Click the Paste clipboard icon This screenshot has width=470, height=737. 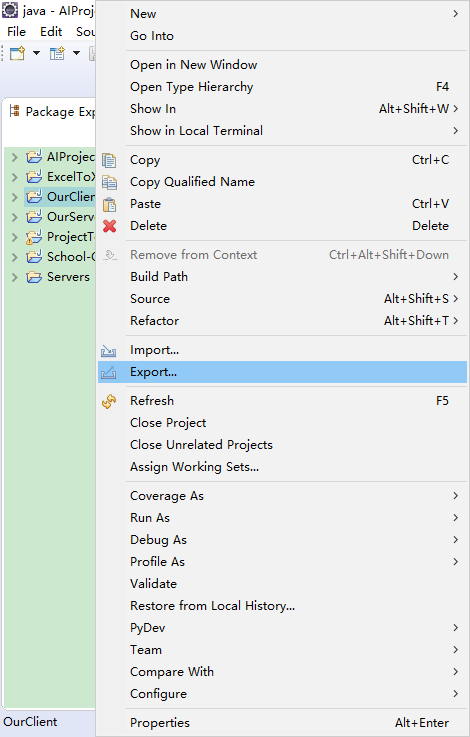pos(109,204)
